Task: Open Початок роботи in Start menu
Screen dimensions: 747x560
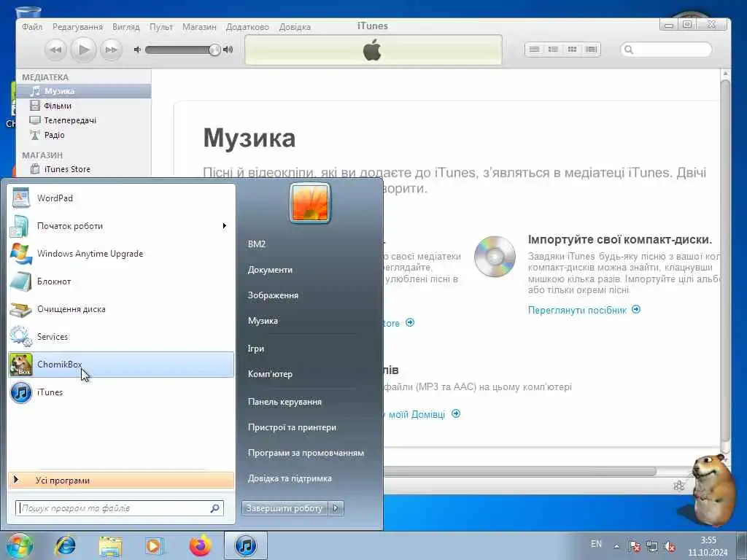Action: point(121,226)
